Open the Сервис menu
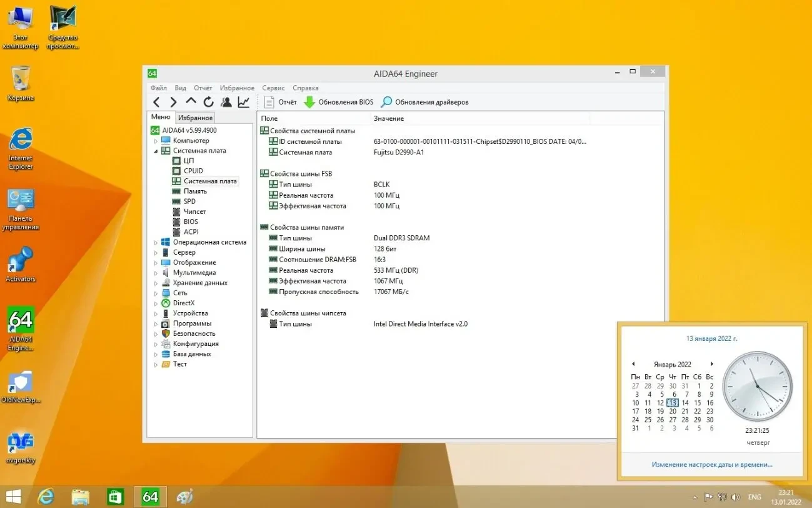This screenshot has height=508, width=812. (273, 88)
